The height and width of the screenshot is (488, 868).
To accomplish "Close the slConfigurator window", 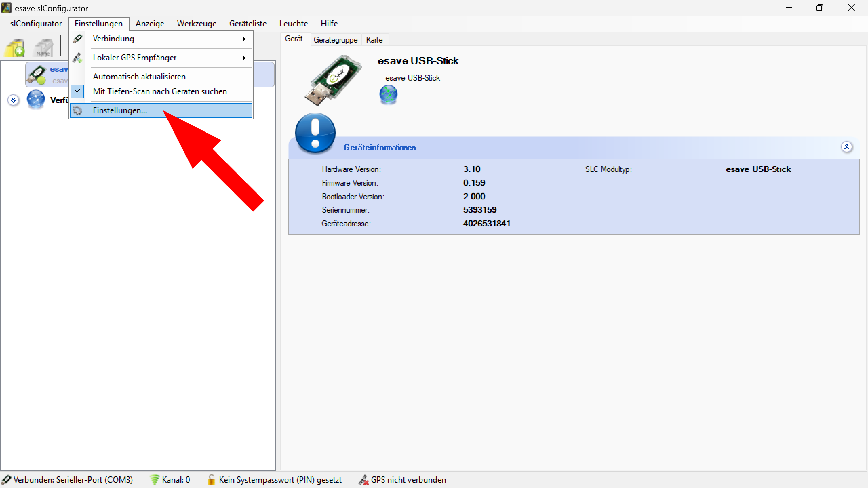I will [851, 8].
